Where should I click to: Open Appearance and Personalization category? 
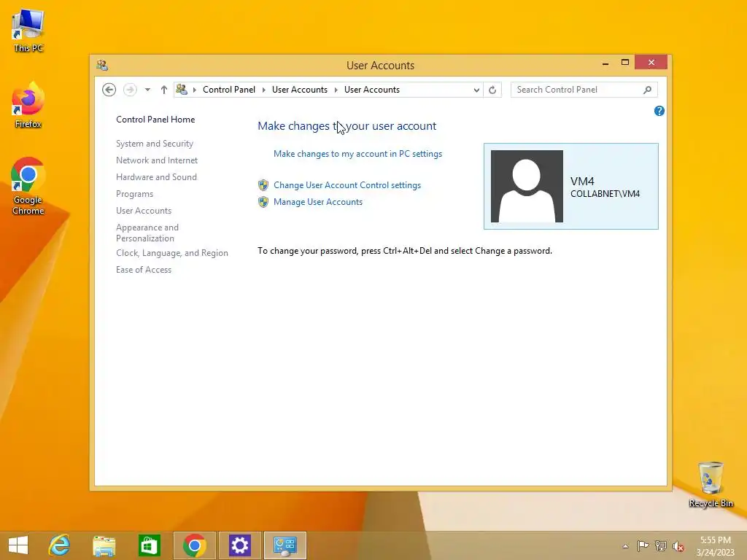[147, 233]
